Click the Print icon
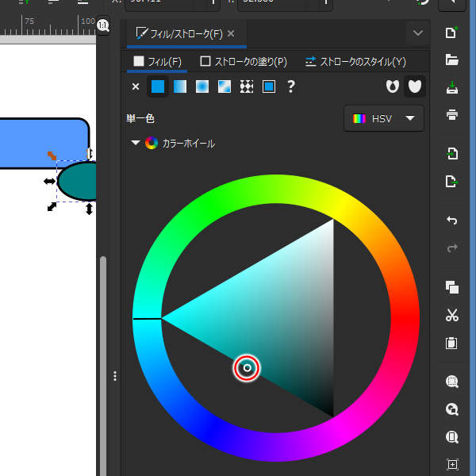This screenshot has width=476, height=476. coord(452,114)
